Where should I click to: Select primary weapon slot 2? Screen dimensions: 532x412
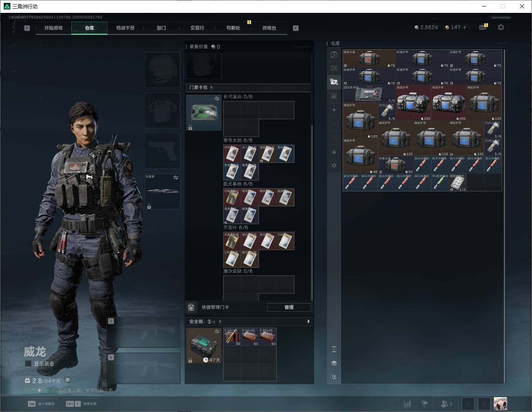click(x=144, y=368)
